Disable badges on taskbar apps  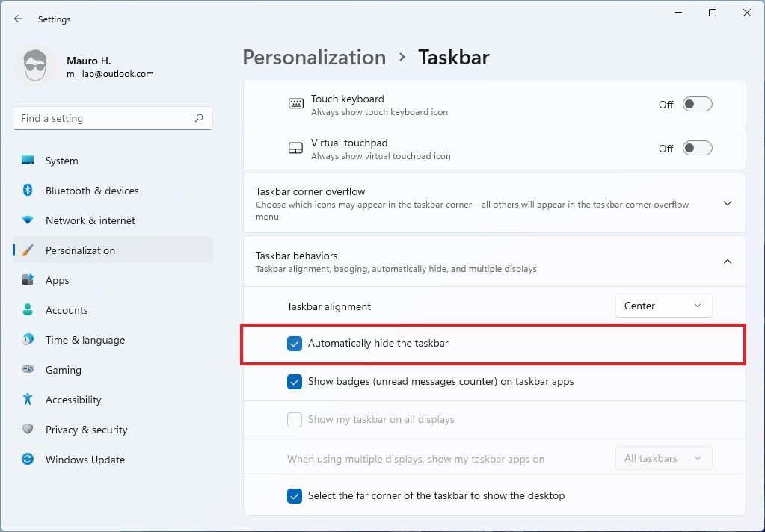[295, 382]
